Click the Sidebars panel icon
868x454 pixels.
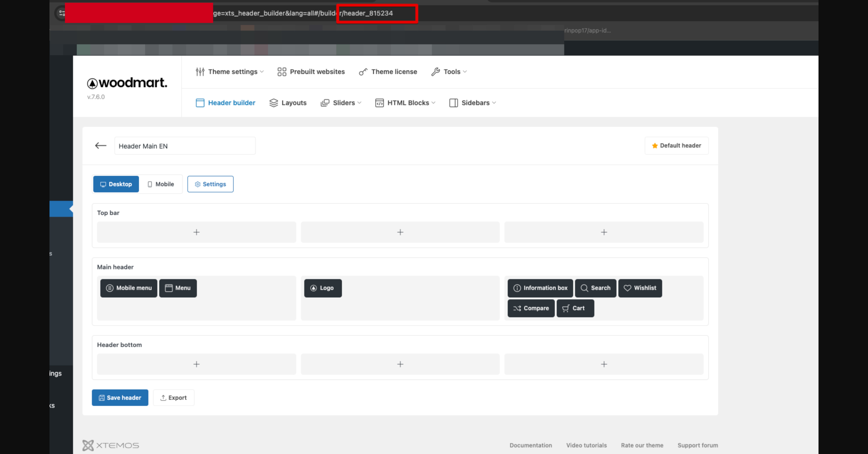tap(454, 103)
